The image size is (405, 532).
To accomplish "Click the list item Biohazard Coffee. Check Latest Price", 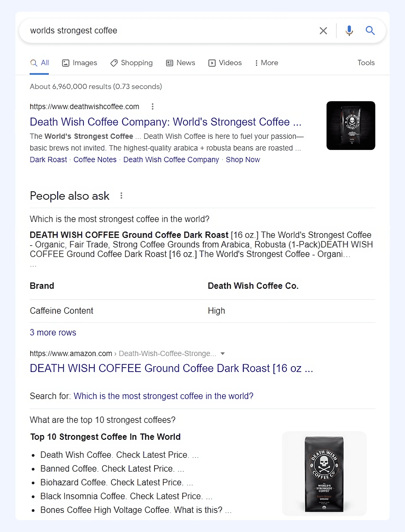I will click(x=117, y=483).
